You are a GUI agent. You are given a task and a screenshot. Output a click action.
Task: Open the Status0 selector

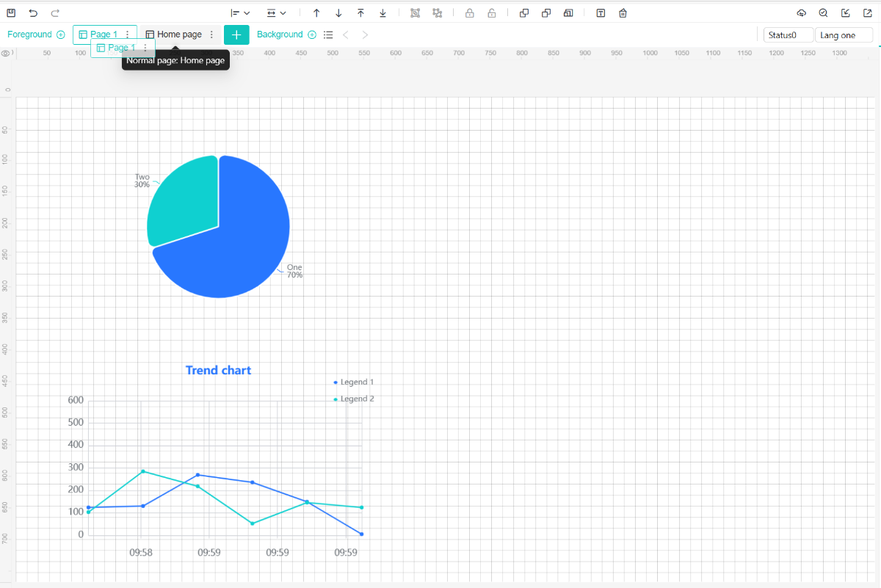click(788, 35)
